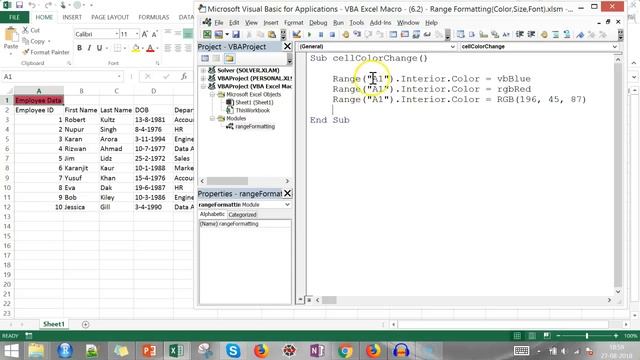Screen dimensions: 640x360
Task: Run the macro with the green play icon
Action: pyautogui.click(x=309, y=35)
